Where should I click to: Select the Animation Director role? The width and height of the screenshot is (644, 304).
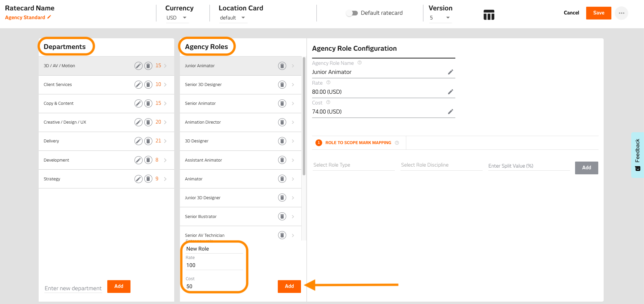tap(203, 122)
